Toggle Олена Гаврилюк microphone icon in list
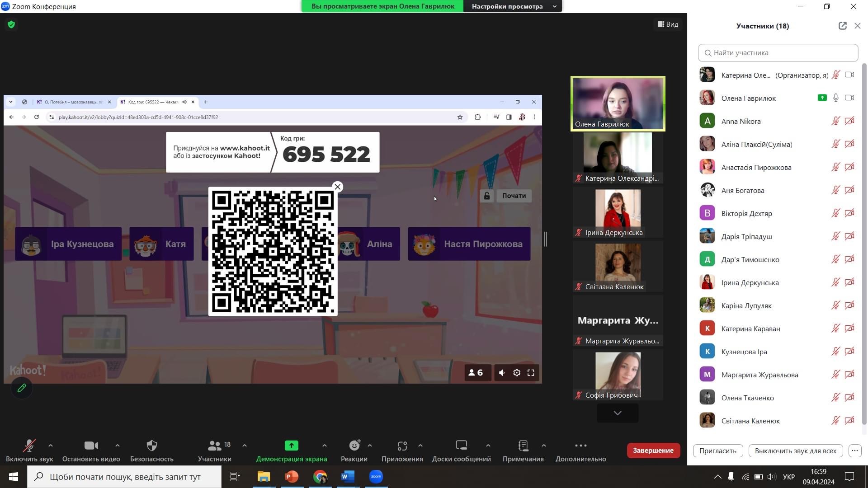The width and height of the screenshot is (868, 488). tap(836, 98)
